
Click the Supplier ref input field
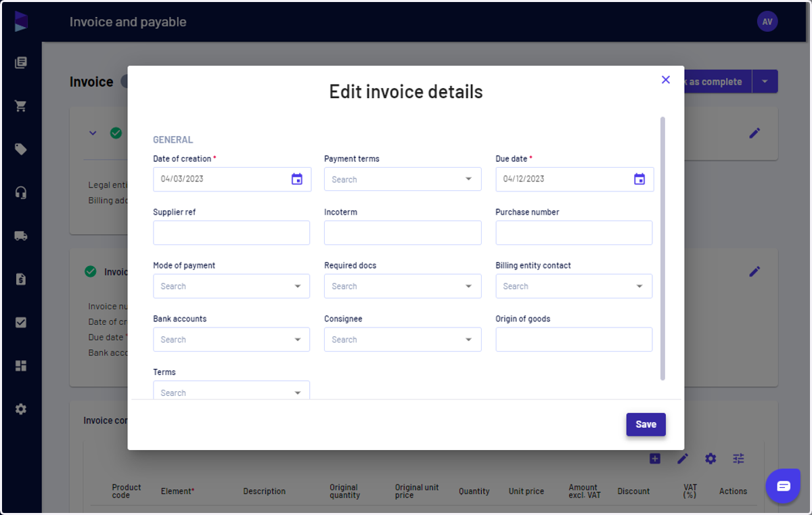point(231,233)
